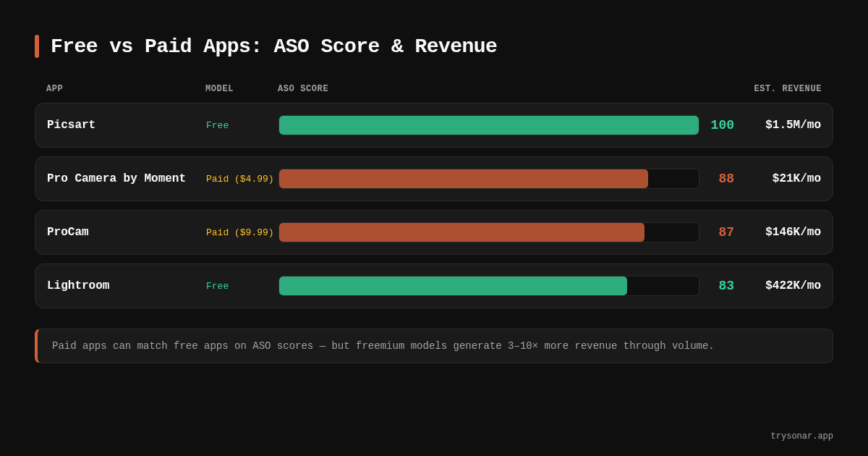Click the score value 100

coord(722,125)
